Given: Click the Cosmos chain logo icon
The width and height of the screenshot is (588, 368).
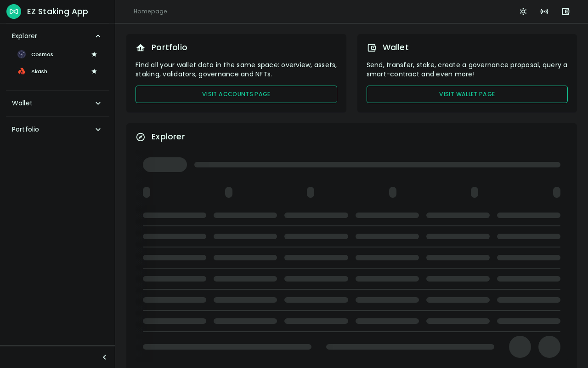Looking at the screenshot, I should pyautogui.click(x=22, y=54).
